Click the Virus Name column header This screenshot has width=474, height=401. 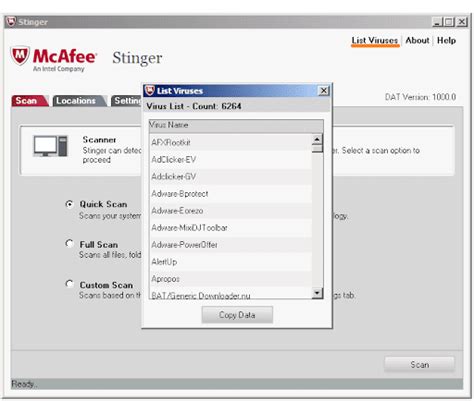click(236, 125)
